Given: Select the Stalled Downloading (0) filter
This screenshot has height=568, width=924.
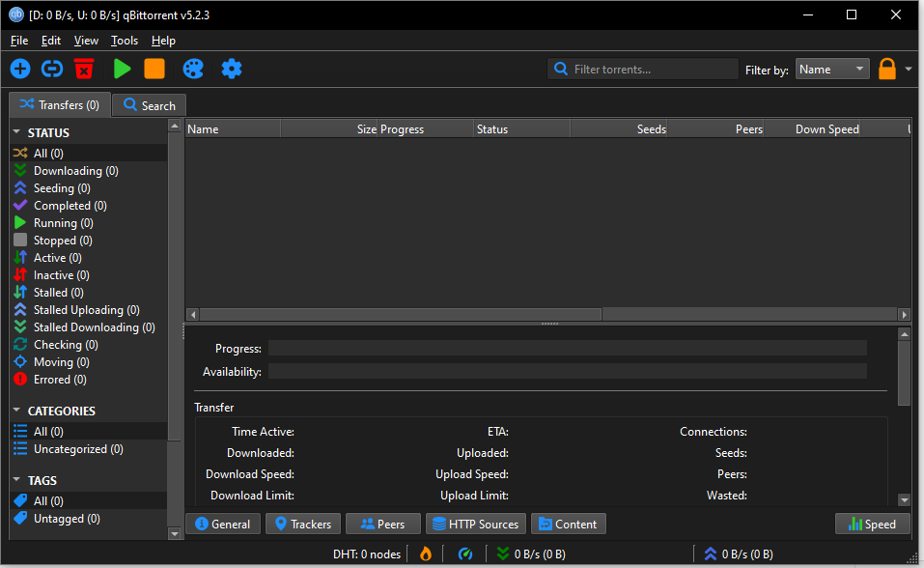Looking at the screenshot, I should coord(89,327).
